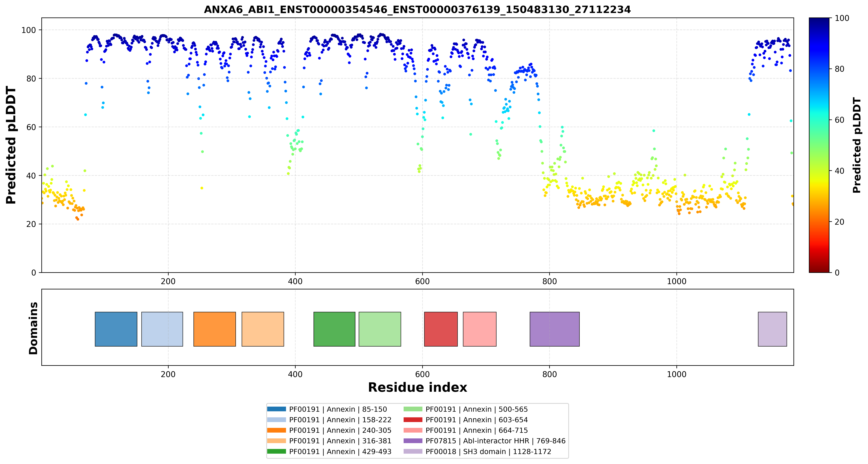Select the light blue Annexin 158-222 domain box
868x464 pixels.
[162, 329]
